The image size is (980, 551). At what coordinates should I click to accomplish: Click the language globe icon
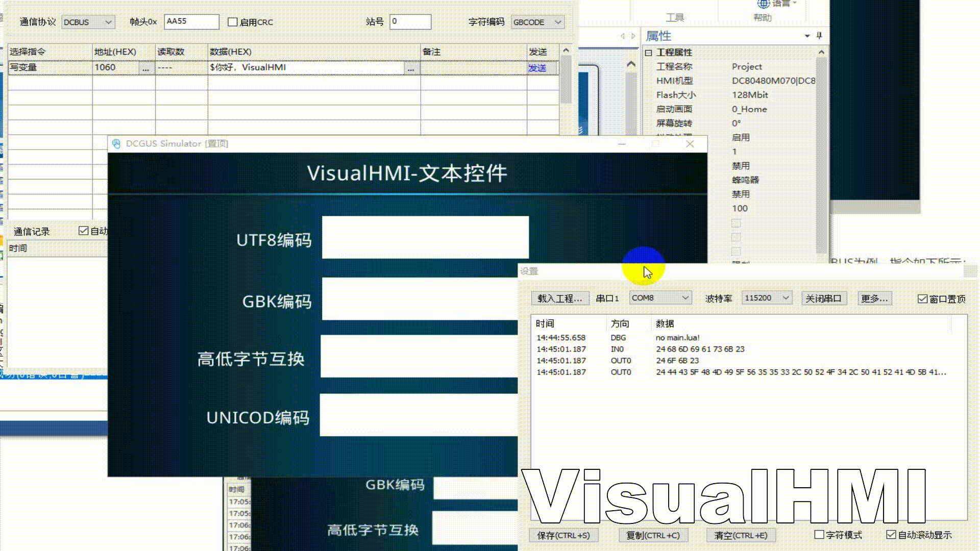(x=763, y=4)
